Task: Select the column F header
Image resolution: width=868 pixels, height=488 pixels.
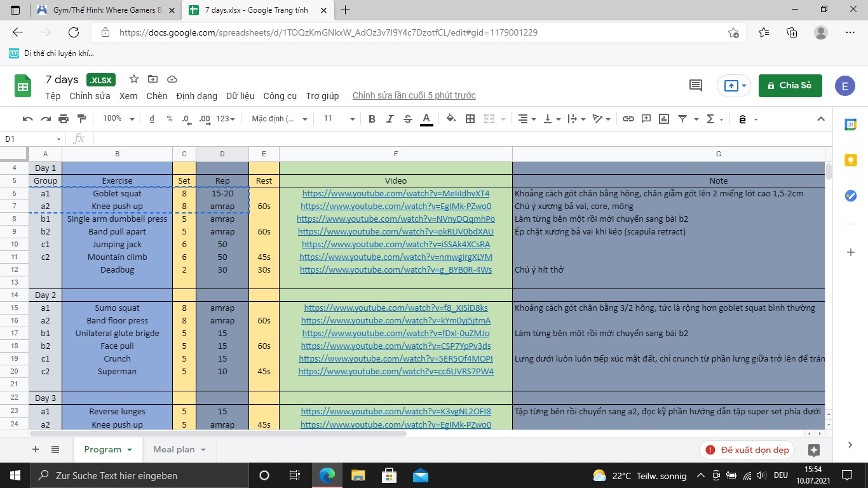Action: pyautogui.click(x=395, y=154)
